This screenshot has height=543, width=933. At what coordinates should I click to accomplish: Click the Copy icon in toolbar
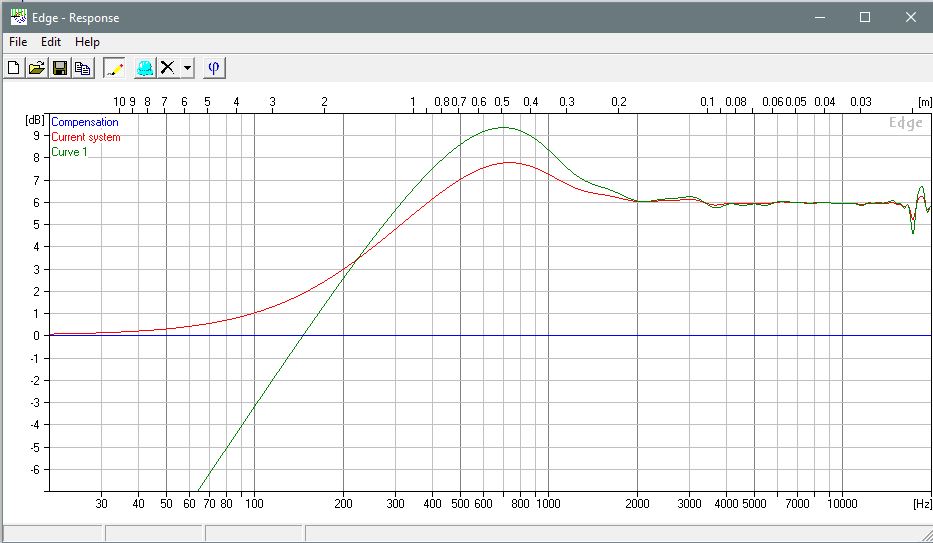click(83, 68)
